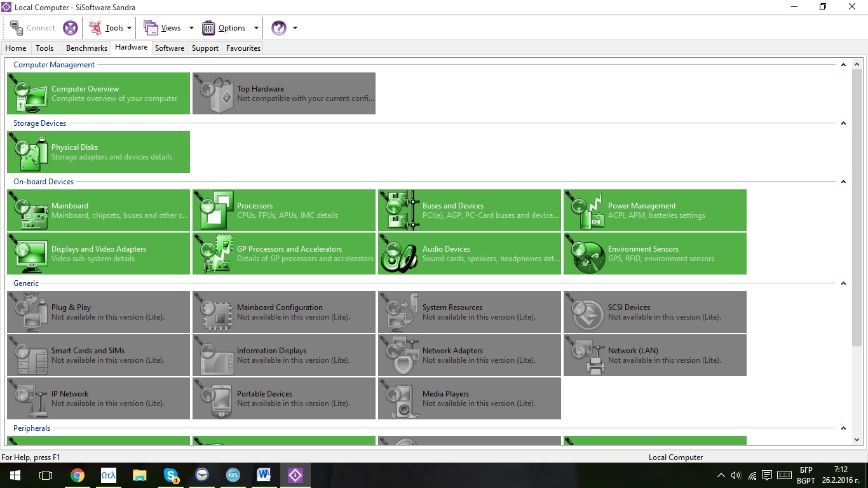This screenshot has width=868, height=488.
Task: Click the Connect toolbar button
Action: point(33,28)
